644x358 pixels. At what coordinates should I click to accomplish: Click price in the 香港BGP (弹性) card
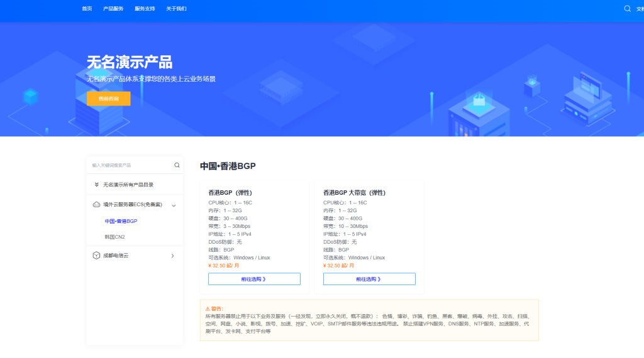tap(224, 266)
